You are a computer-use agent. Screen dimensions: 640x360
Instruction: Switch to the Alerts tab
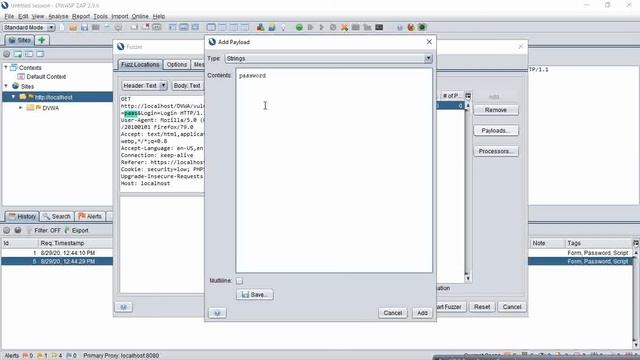pos(90,216)
